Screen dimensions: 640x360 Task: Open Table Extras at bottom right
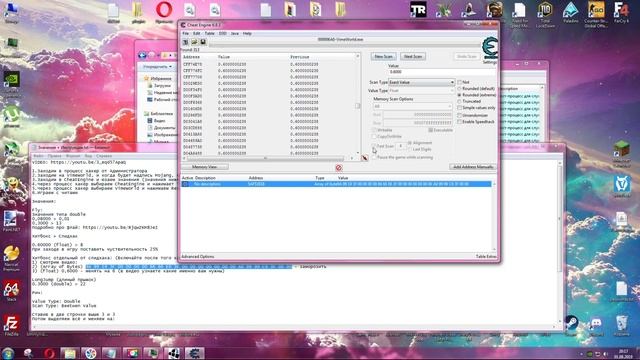pyautogui.click(x=486, y=257)
